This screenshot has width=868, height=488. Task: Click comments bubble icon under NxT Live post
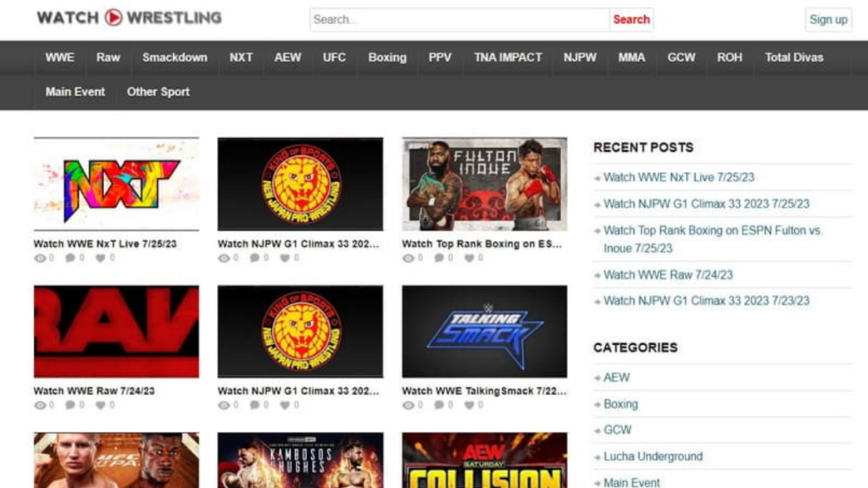tap(70, 258)
